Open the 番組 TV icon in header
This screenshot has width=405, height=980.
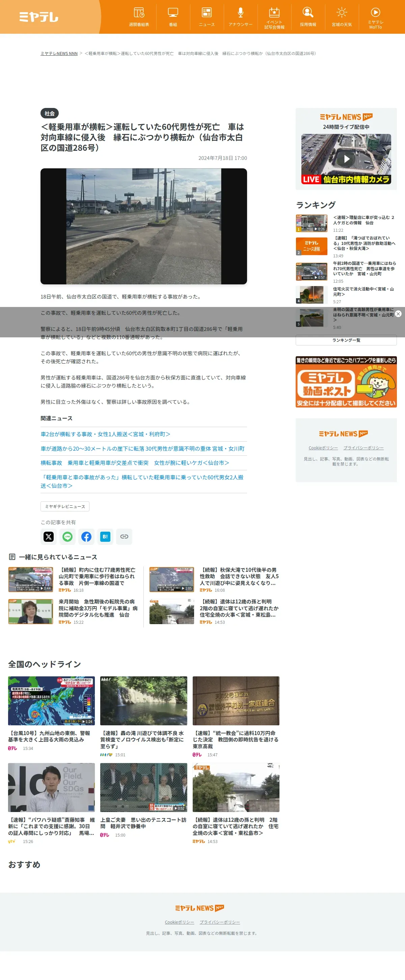(173, 17)
